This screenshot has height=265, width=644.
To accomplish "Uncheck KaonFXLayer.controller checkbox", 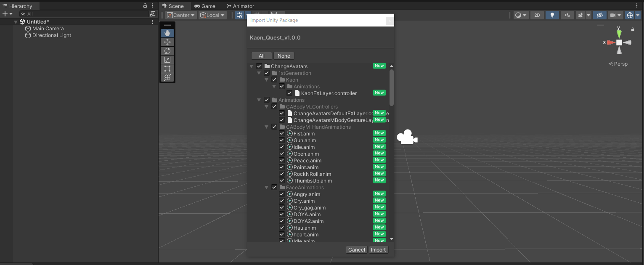I will coord(289,93).
